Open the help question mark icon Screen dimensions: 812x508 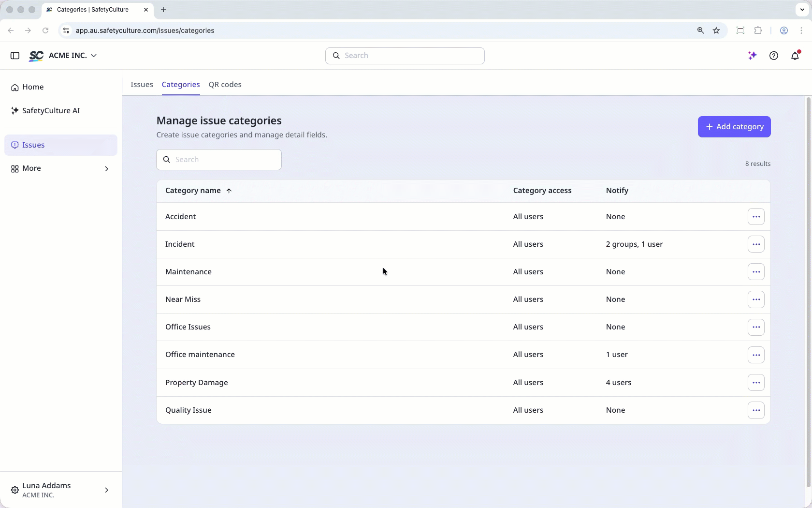[774, 56]
